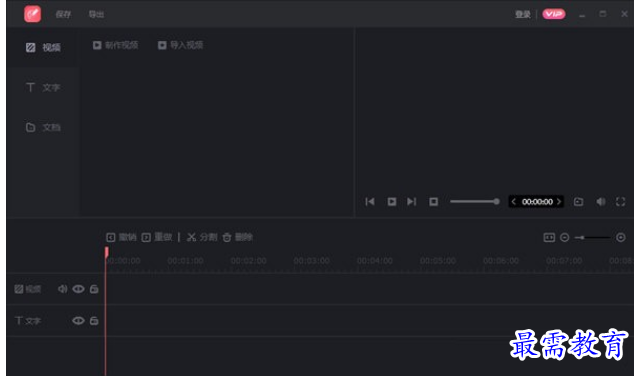Step the timecode forward with right chevron
Viewport: 634px width, 376px height.
click(559, 201)
